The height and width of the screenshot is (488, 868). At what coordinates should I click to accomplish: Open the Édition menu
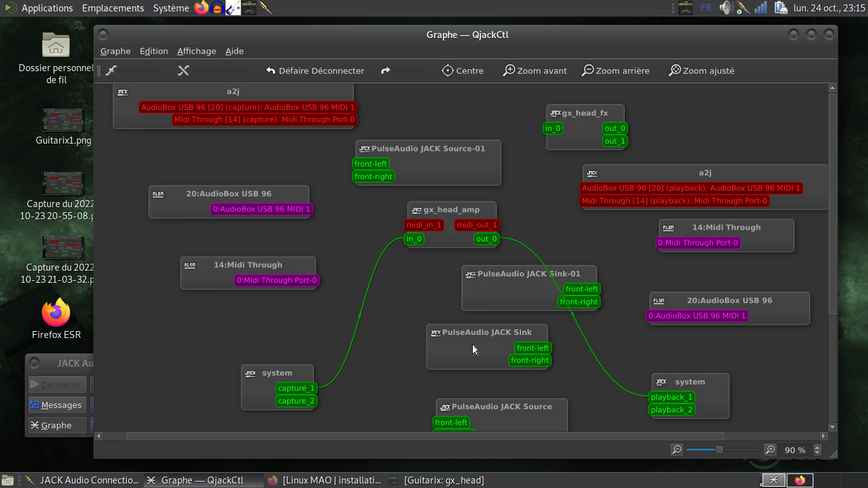coord(154,51)
